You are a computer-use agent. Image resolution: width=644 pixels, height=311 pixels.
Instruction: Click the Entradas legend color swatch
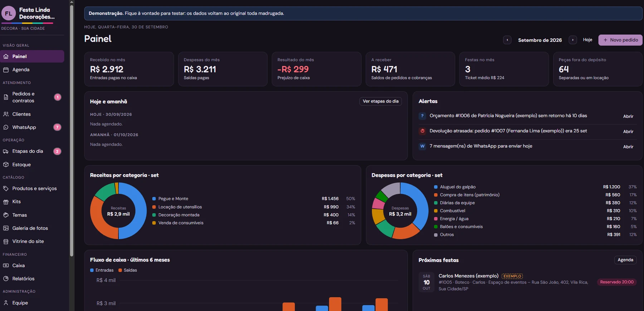[92, 270]
